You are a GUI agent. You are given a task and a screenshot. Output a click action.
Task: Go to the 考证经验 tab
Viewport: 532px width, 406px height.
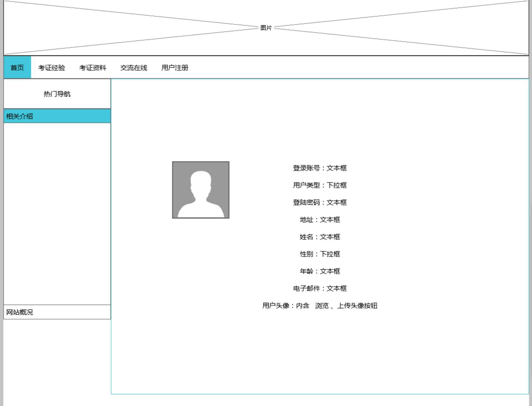tap(52, 68)
